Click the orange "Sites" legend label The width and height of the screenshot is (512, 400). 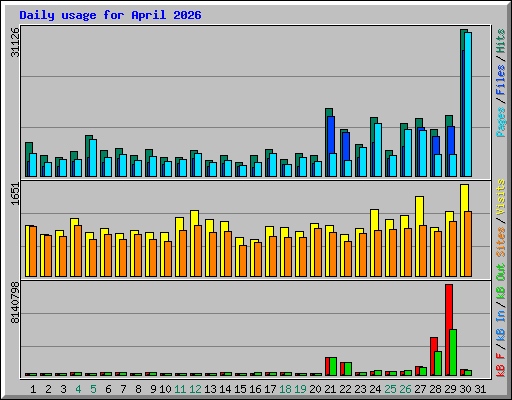(501, 242)
